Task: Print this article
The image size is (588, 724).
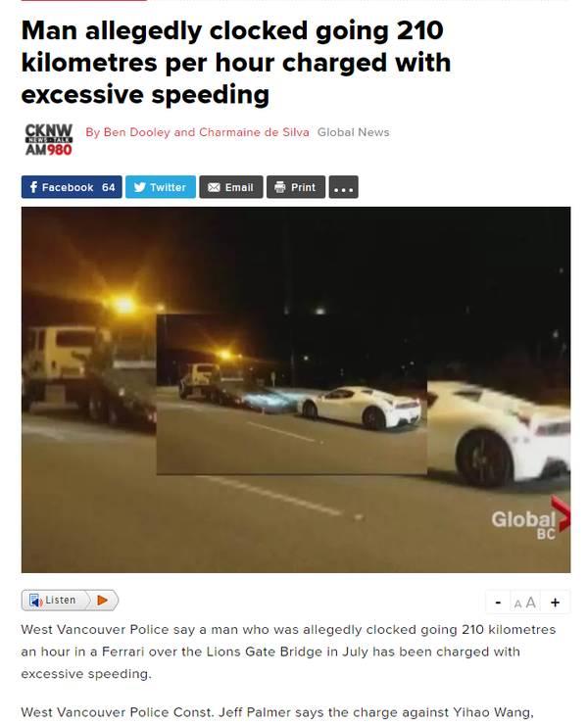Action: click(296, 187)
